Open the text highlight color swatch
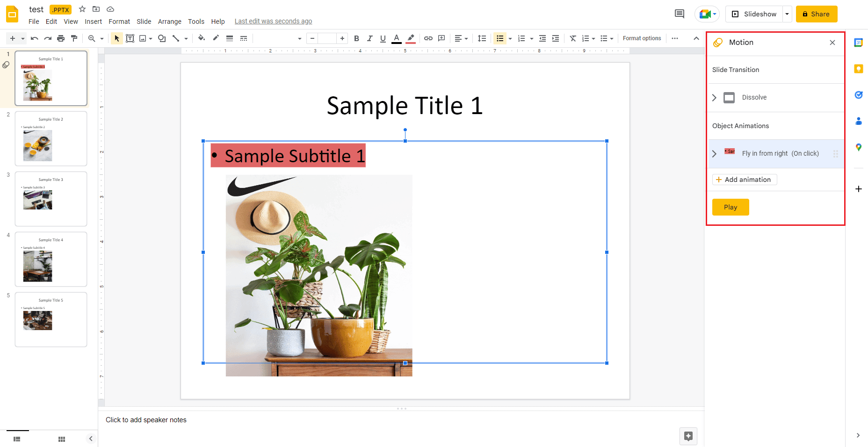868x447 pixels. point(411,38)
